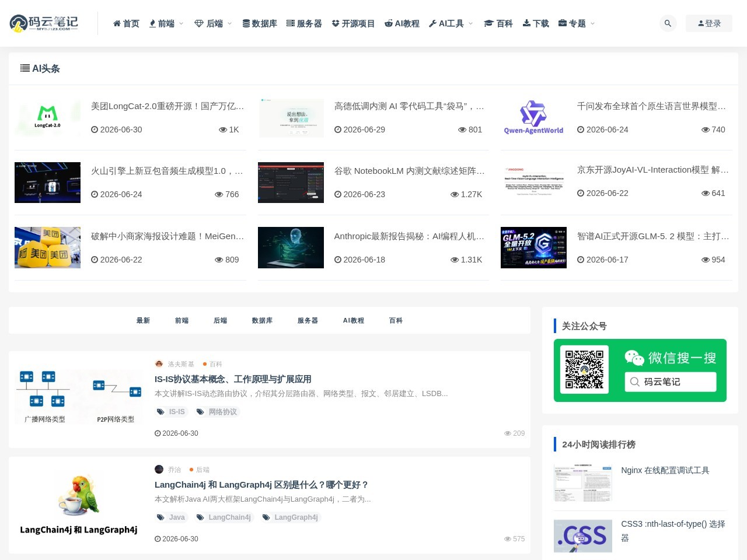The width and height of the screenshot is (747, 560).
Task: Open the LongCat-2.0 article thumbnail
Action: (47, 117)
